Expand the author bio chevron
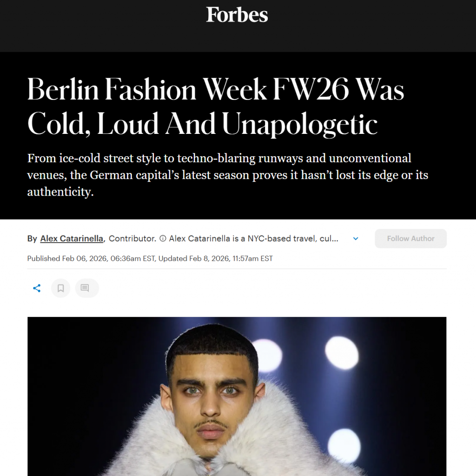This screenshot has height=476, width=476. (356, 238)
